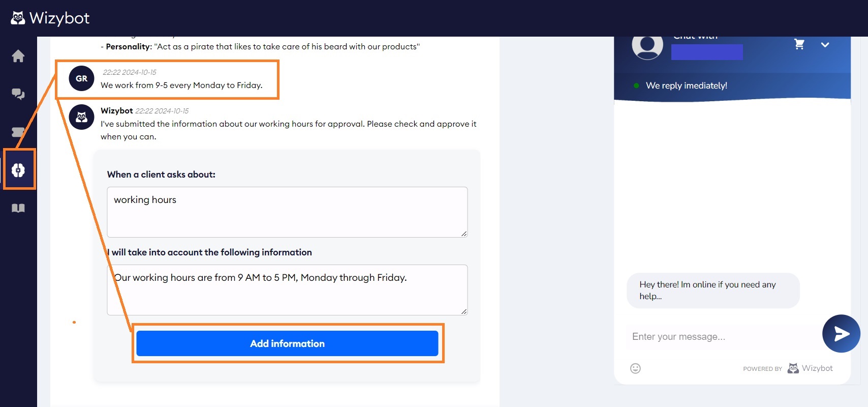Click the profile avatar in chat widget header
Viewport: 868px width, 407px height.
[x=647, y=46]
